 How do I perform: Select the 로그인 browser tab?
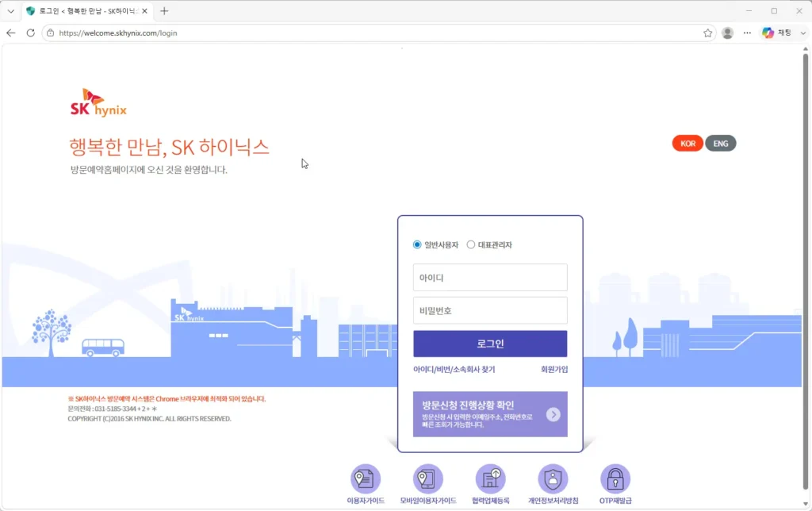click(87, 11)
